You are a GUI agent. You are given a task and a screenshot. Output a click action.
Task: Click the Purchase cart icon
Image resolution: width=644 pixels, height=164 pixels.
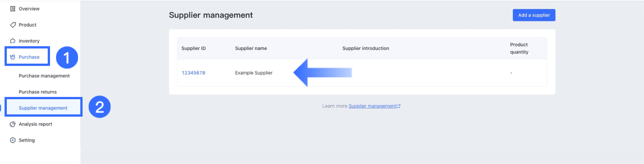pos(13,57)
